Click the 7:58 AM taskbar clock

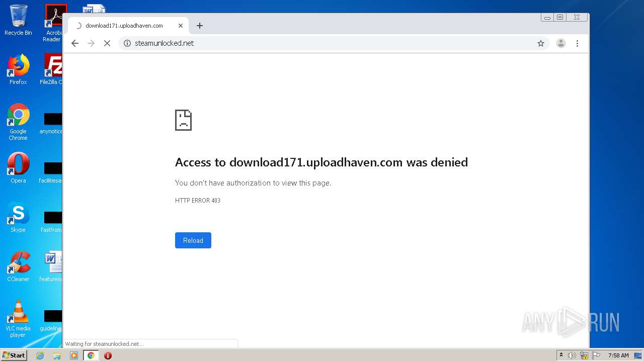pos(618,355)
